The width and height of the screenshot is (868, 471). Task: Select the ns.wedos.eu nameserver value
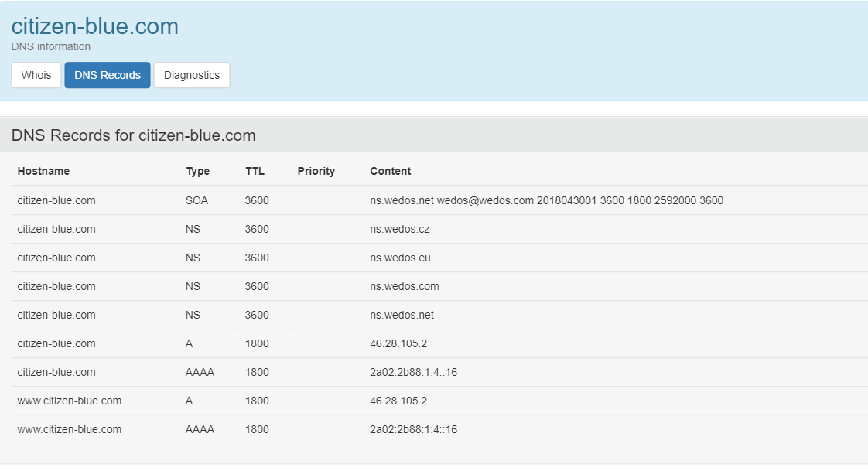pyautogui.click(x=400, y=258)
